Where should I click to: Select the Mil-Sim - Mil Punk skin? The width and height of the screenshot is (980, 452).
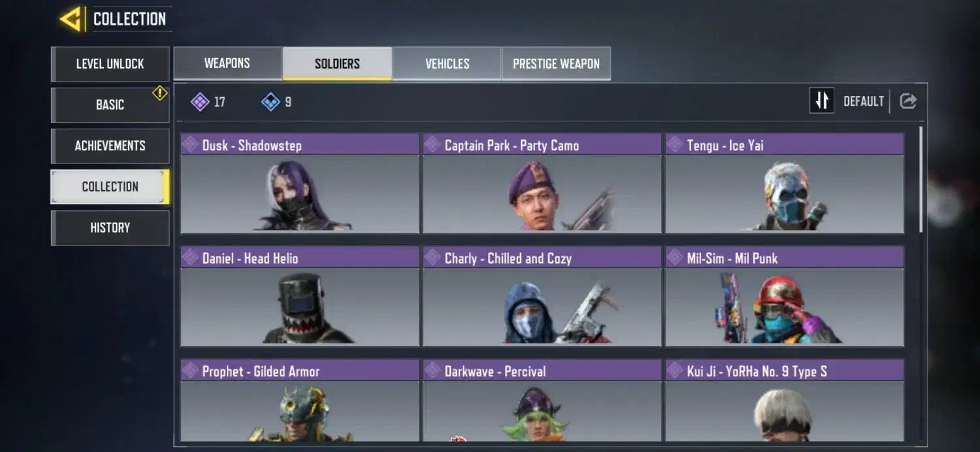[785, 297]
